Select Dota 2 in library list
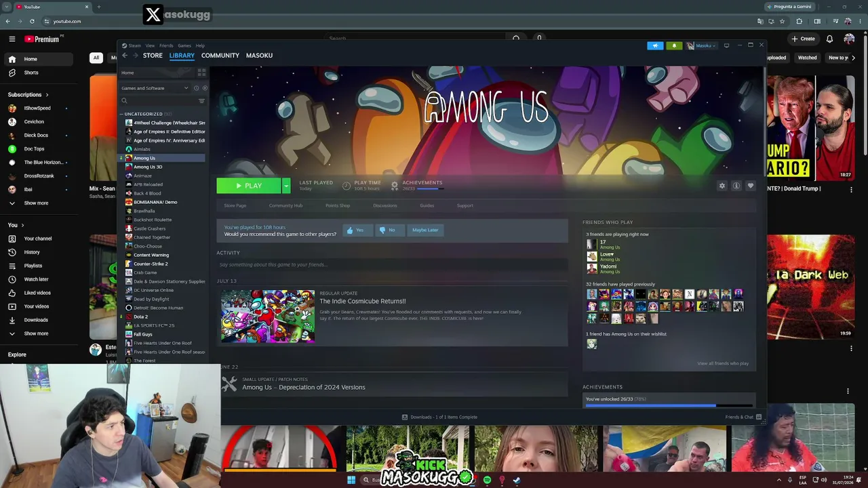Screen dimensions: 868x488 (x=161, y=317)
